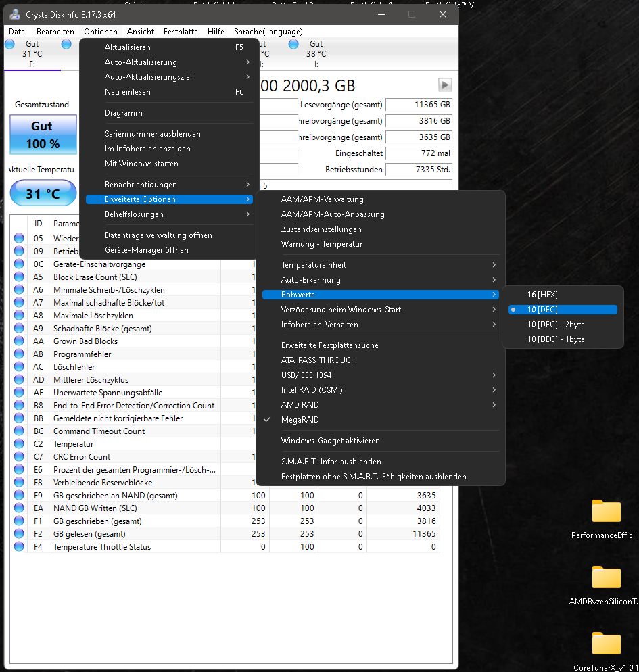Viewport: 639px width, 672px height.
Task: Click status orb of GB gelesen (gesamt) row
Action: [x=19, y=533]
